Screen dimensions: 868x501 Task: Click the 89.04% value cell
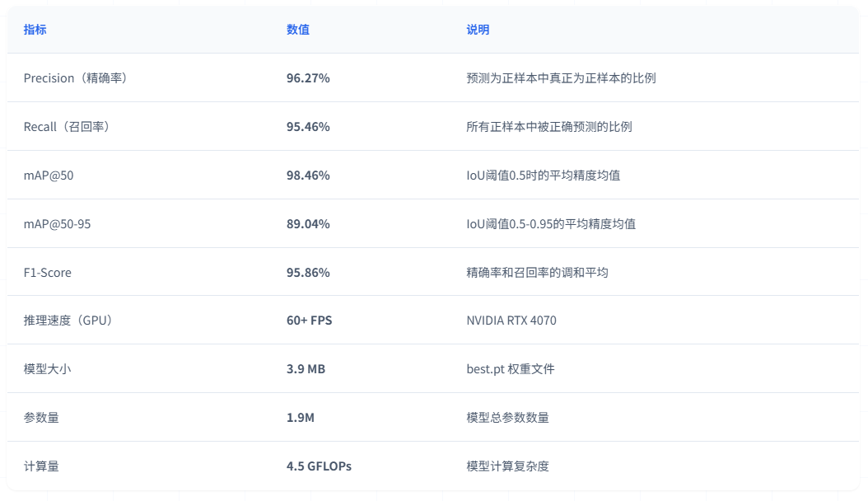coord(308,224)
